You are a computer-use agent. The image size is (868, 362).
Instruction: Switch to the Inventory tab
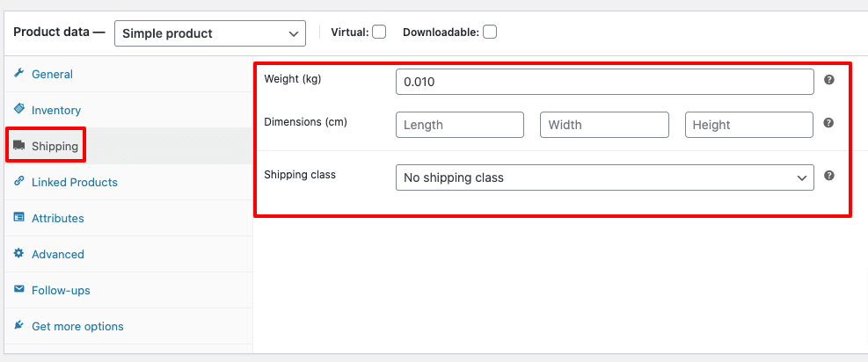click(56, 110)
